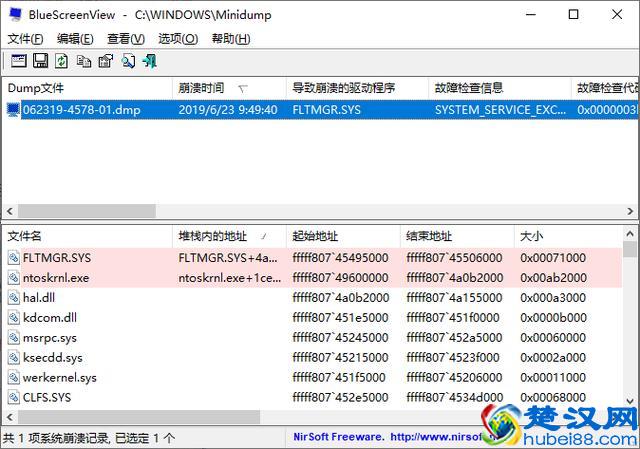Select the CLFS.SYS file name
640x449 pixels.
coord(47,397)
